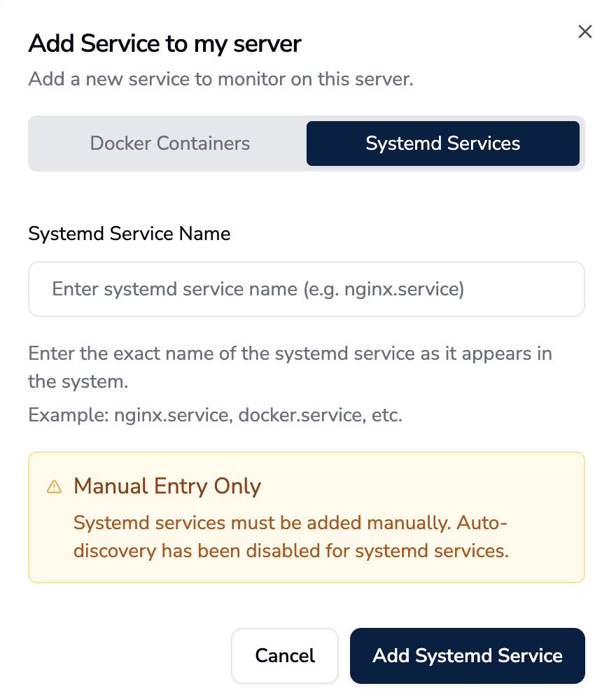
Task: Focus the systemd service name input
Action: pos(306,289)
